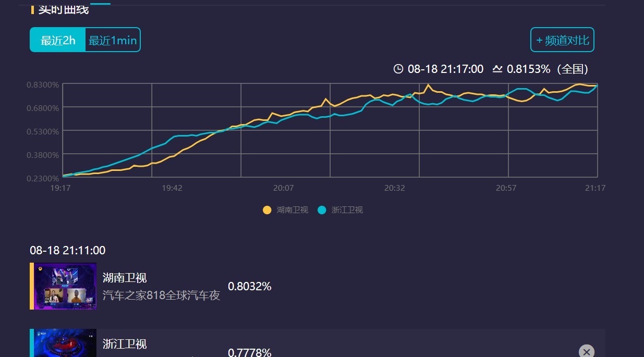Open the 湖南卫视 channel name link

coord(123,277)
